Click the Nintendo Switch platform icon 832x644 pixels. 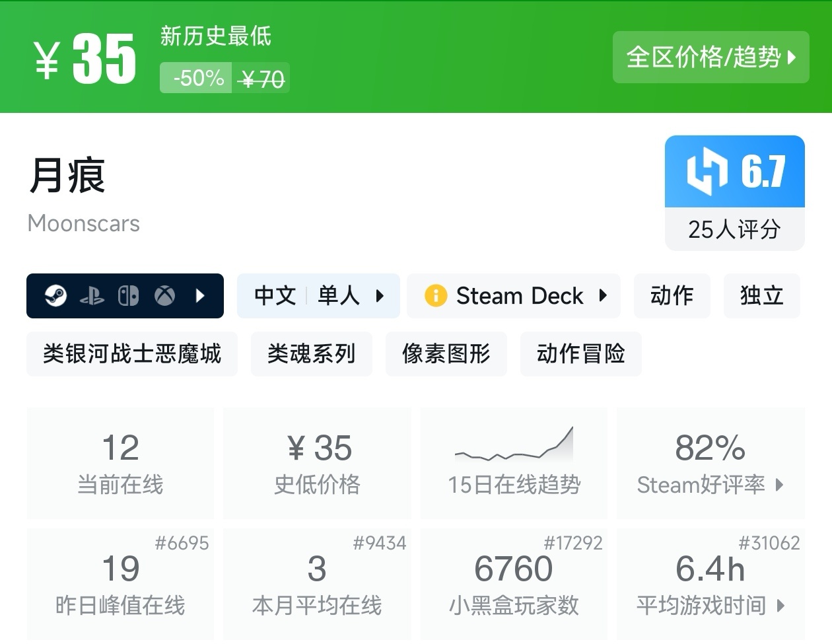click(x=128, y=296)
